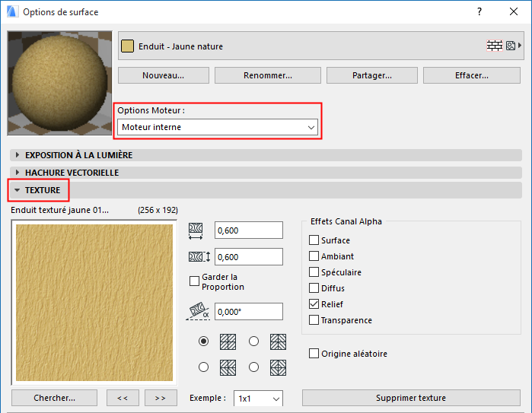Go to next texture with >> button
The image size is (532, 413).
(161, 398)
